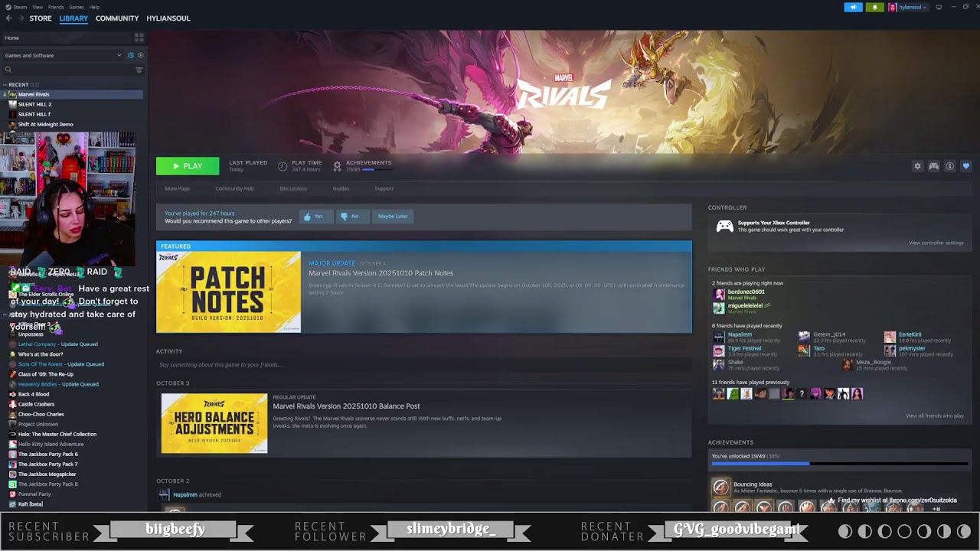Open Marvel Rivals Community Hub link
The height and width of the screenshot is (551, 980).
point(234,188)
